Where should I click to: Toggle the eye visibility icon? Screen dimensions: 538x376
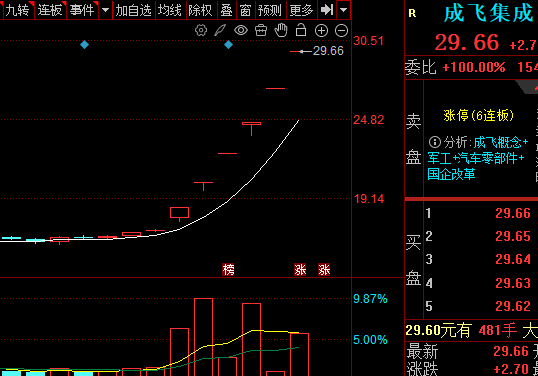pos(241,31)
